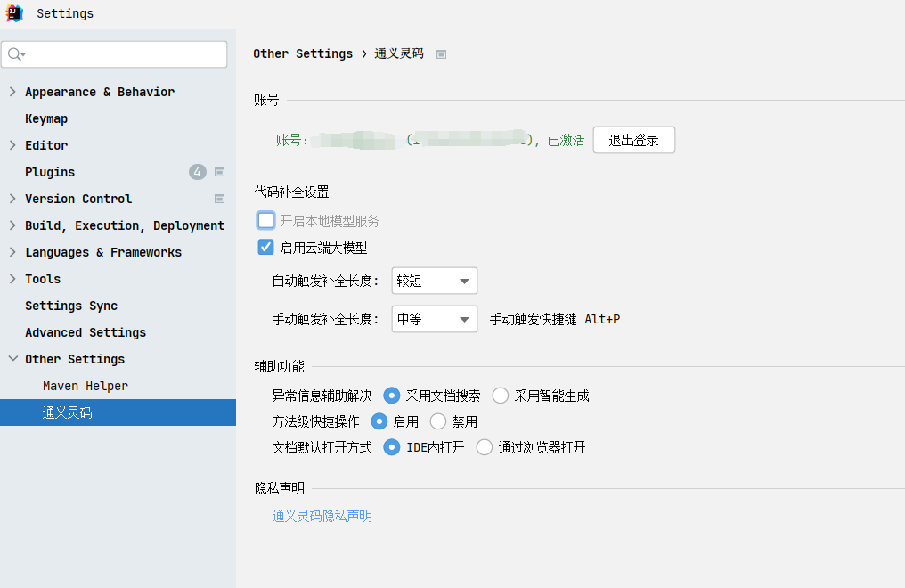Select 禁用 for 方法级快捷操作

click(x=438, y=421)
